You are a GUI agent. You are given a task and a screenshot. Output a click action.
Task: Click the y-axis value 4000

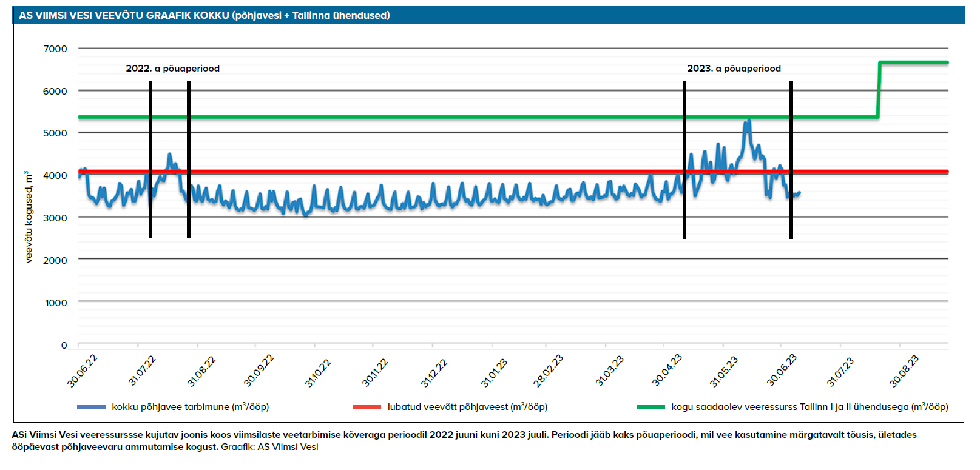click(x=55, y=175)
